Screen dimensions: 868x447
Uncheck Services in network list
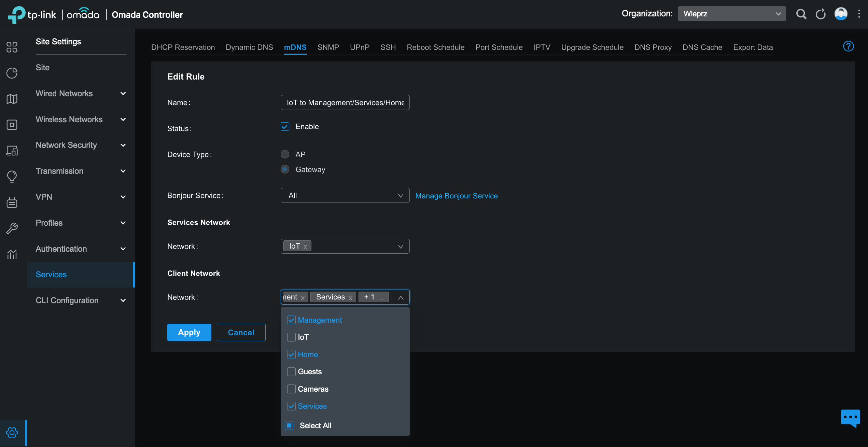pos(291,406)
